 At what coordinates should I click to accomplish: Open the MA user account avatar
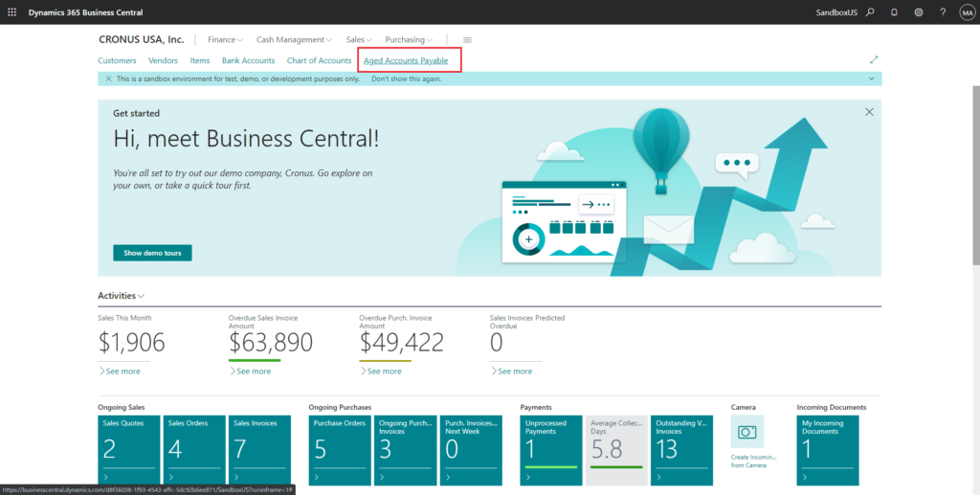coord(968,11)
